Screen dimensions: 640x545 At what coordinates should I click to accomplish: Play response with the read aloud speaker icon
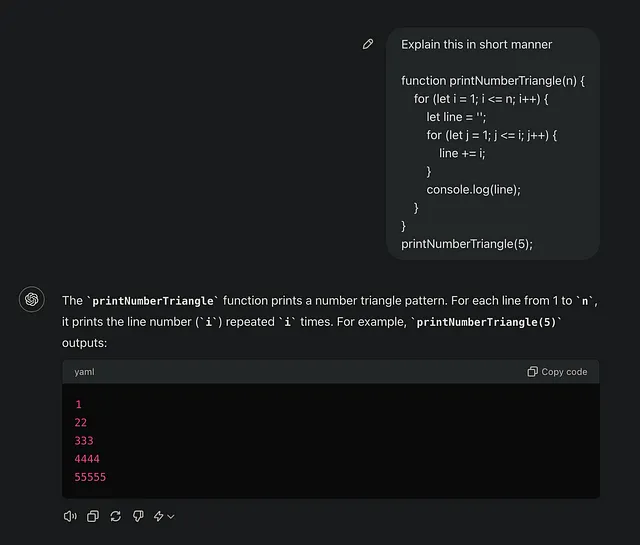[x=70, y=516]
